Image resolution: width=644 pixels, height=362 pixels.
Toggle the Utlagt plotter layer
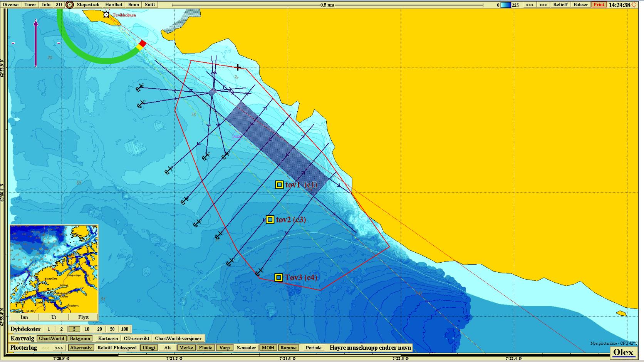[x=149, y=348]
